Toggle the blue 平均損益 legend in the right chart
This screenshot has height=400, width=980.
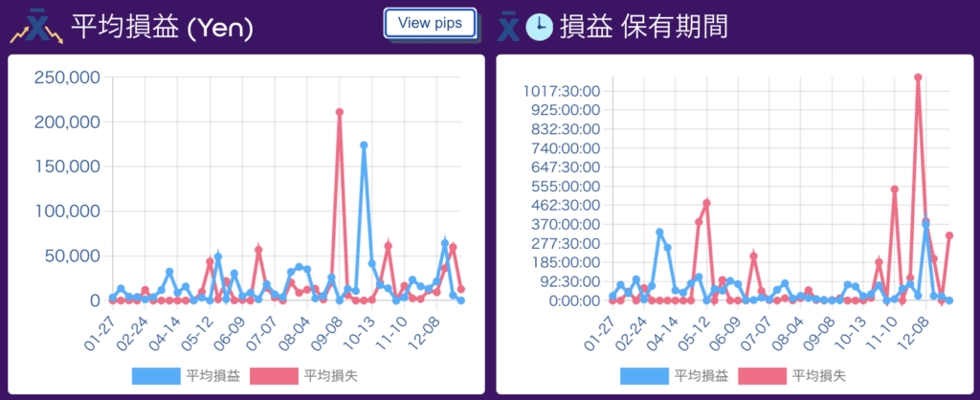pyautogui.click(x=675, y=376)
